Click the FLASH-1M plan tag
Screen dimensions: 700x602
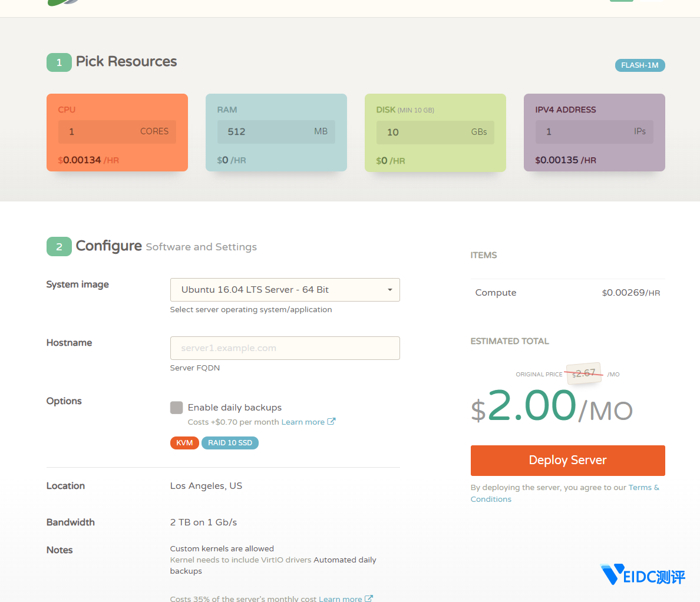coord(639,65)
